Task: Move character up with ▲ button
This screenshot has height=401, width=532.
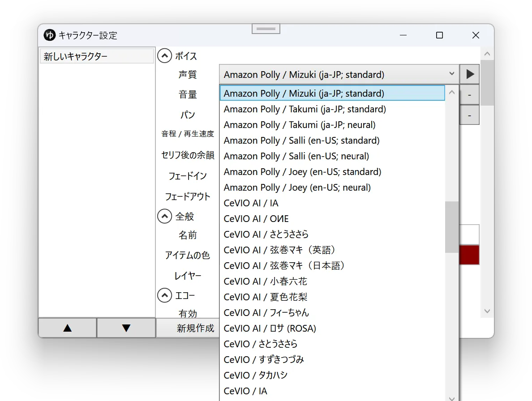Action: point(68,328)
